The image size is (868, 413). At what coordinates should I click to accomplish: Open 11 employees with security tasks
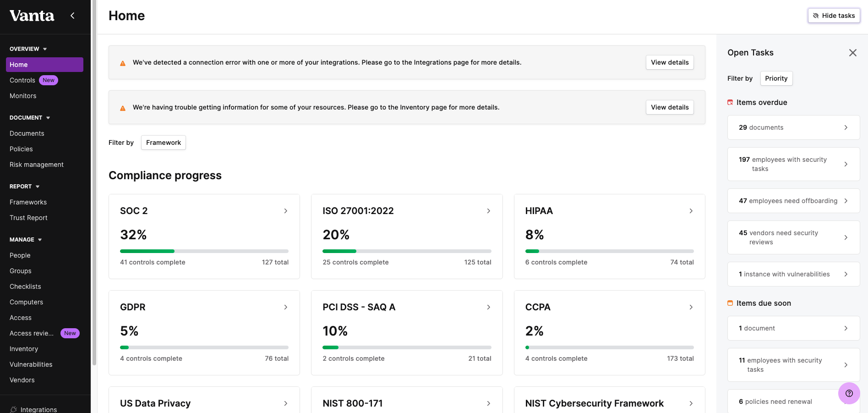coord(793,365)
